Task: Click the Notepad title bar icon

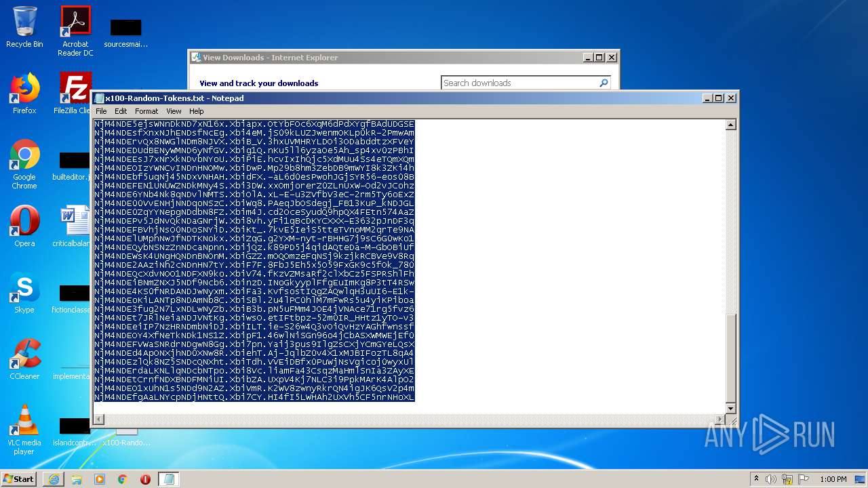Action: (99, 98)
